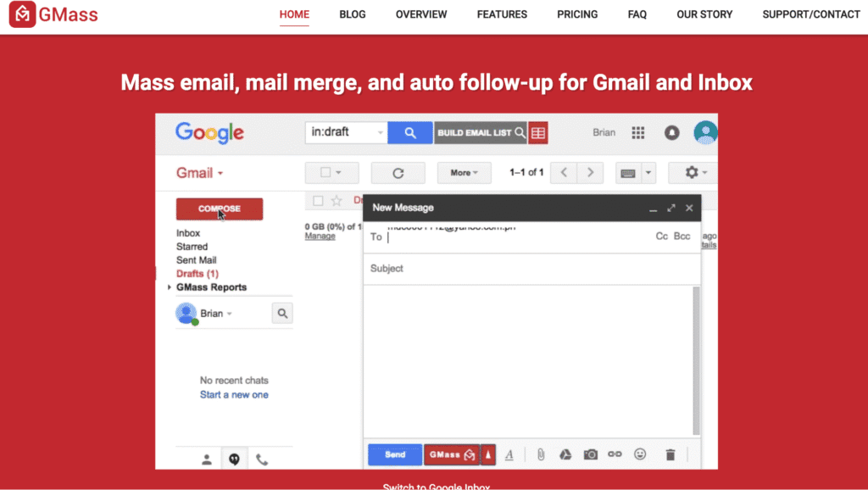Open the FEATURES menu item
The height and width of the screenshot is (490, 868).
tap(502, 14)
